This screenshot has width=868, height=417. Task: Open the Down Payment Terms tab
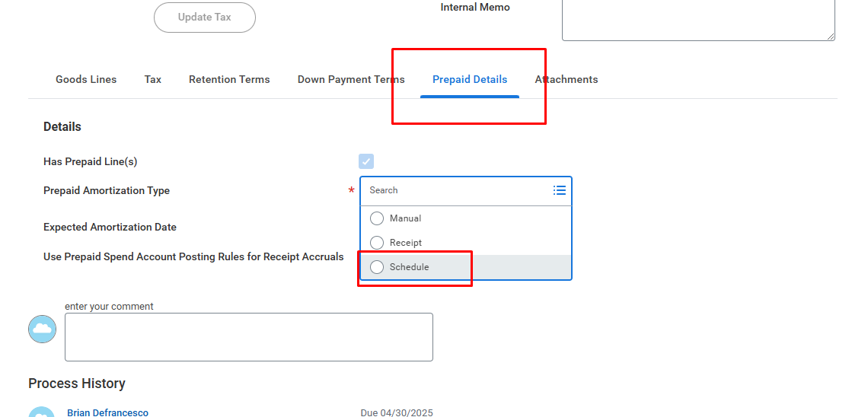click(x=351, y=79)
